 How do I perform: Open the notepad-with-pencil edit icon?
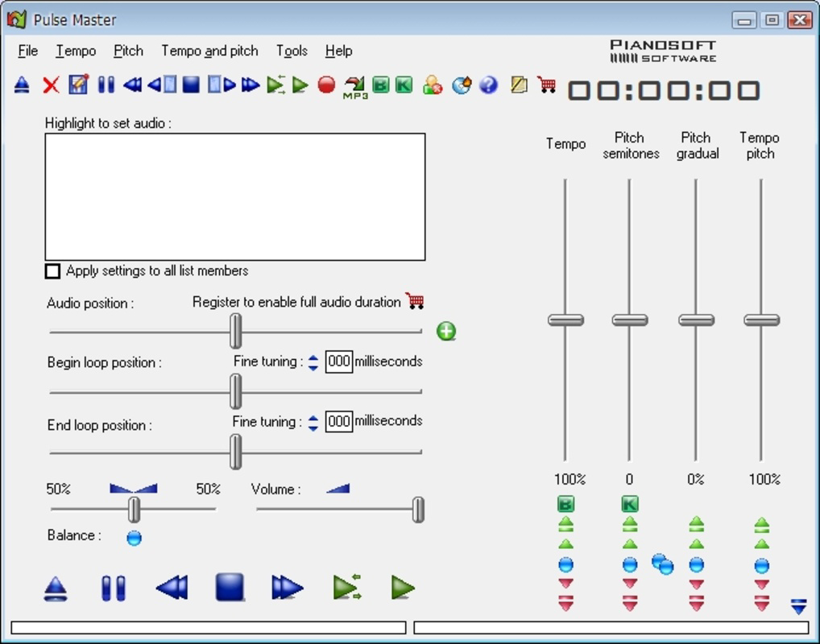78,85
